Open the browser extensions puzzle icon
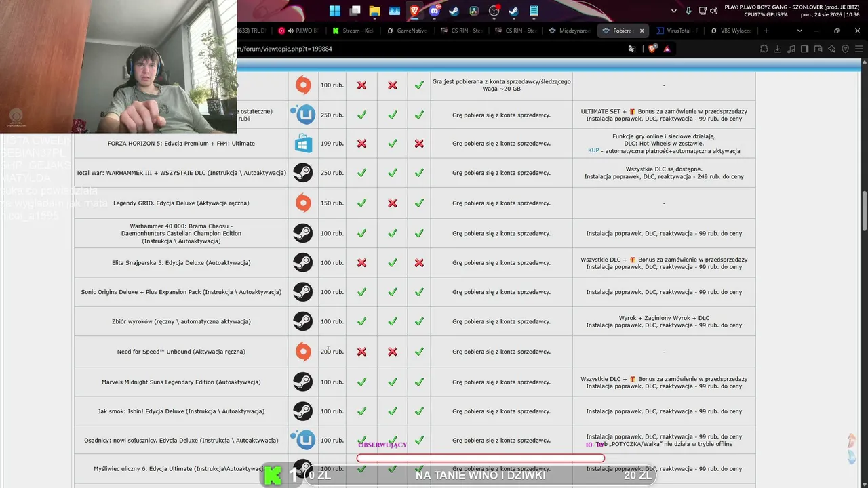Viewport: 868px width, 488px height. click(764, 49)
